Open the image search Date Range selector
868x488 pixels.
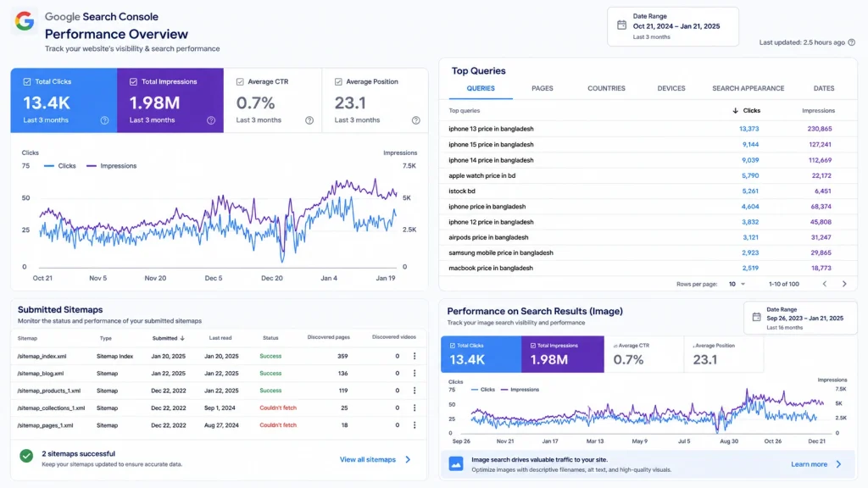[800, 319]
